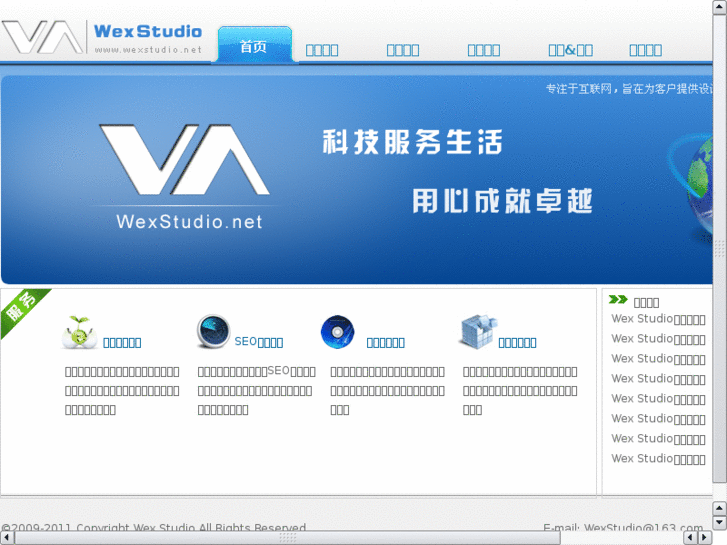Open the heading link beside the disc icon
The image size is (727, 545).
[385, 343]
